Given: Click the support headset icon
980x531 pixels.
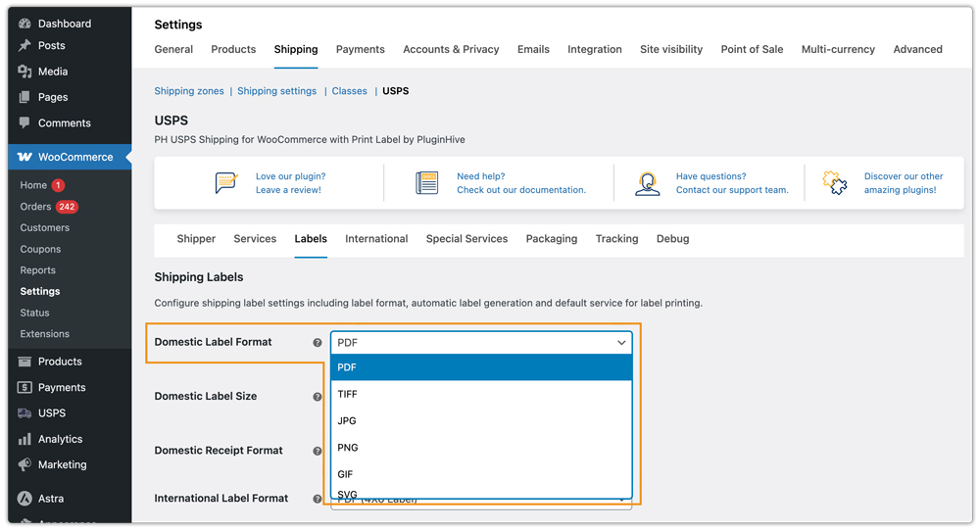Looking at the screenshot, I should coord(648,183).
